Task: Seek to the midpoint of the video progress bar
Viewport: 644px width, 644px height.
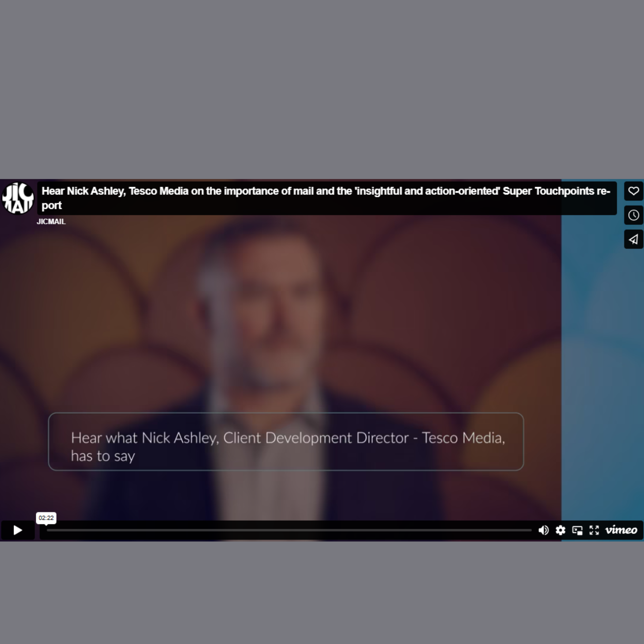Action: (289, 530)
